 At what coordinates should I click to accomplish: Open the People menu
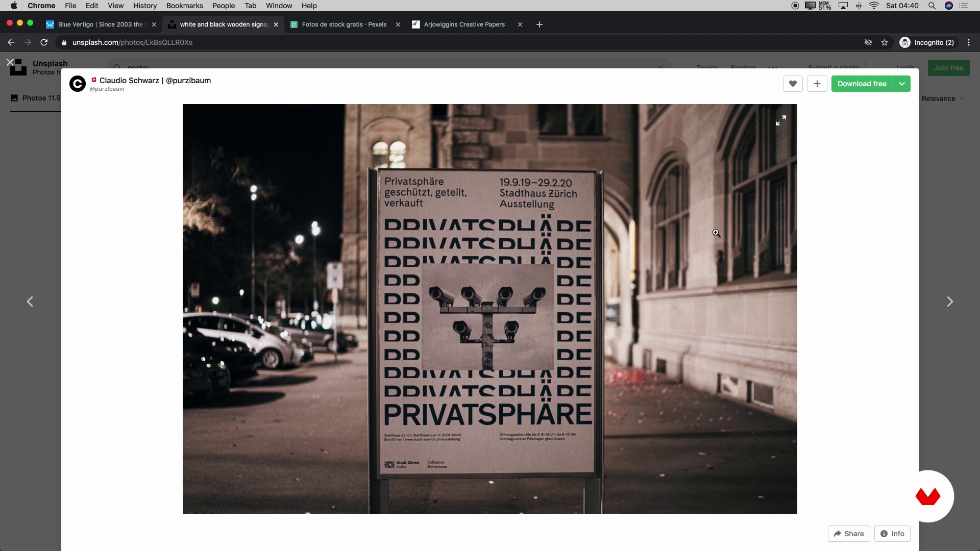(x=224, y=6)
